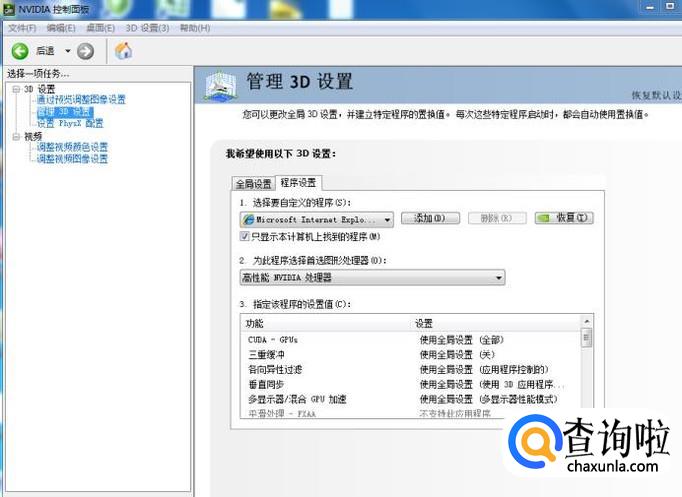
Task: Switch to the 全局设置 tab
Action: [254, 183]
